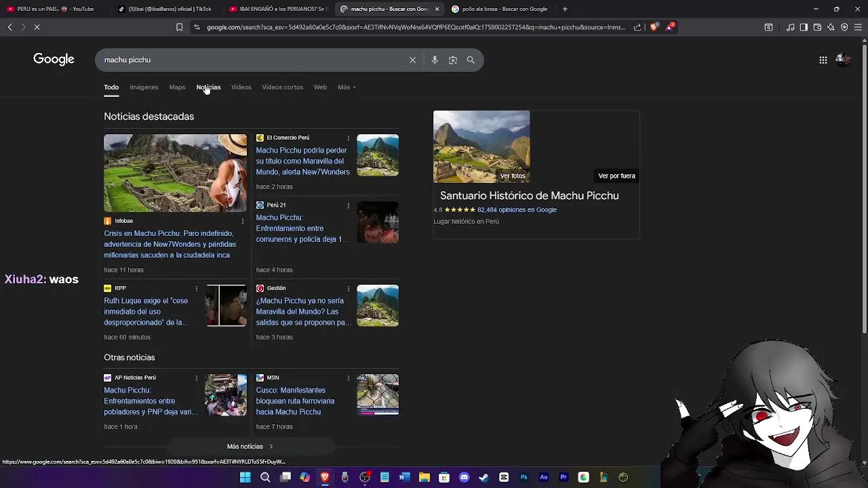
Task: Open options menu for Infobae article
Action: click(243, 221)
